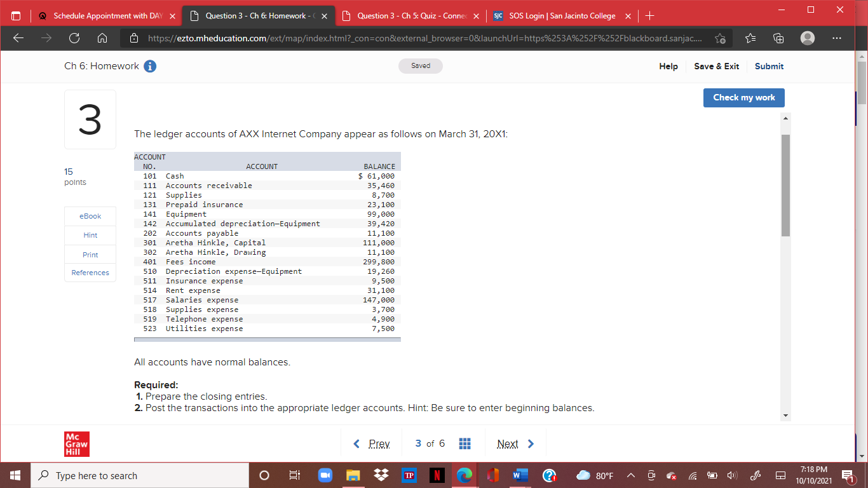Click the Fees income account row
Image resolution: width=868 pixels, height=488 pixels.
[268, 262]
